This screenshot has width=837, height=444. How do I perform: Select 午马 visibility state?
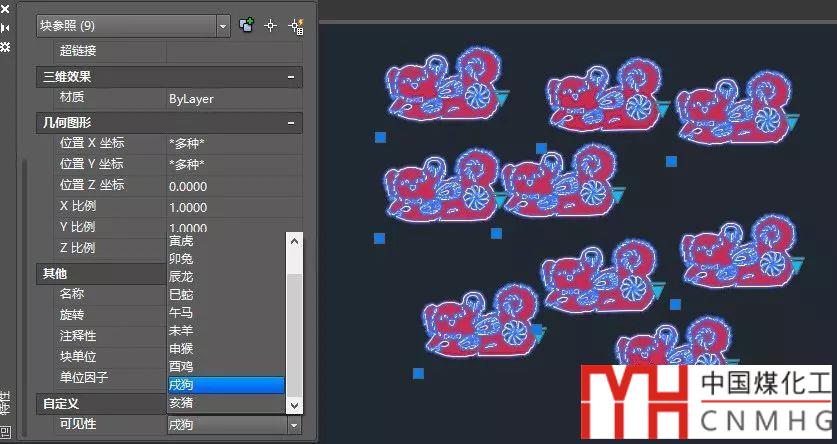coord(181,312)
